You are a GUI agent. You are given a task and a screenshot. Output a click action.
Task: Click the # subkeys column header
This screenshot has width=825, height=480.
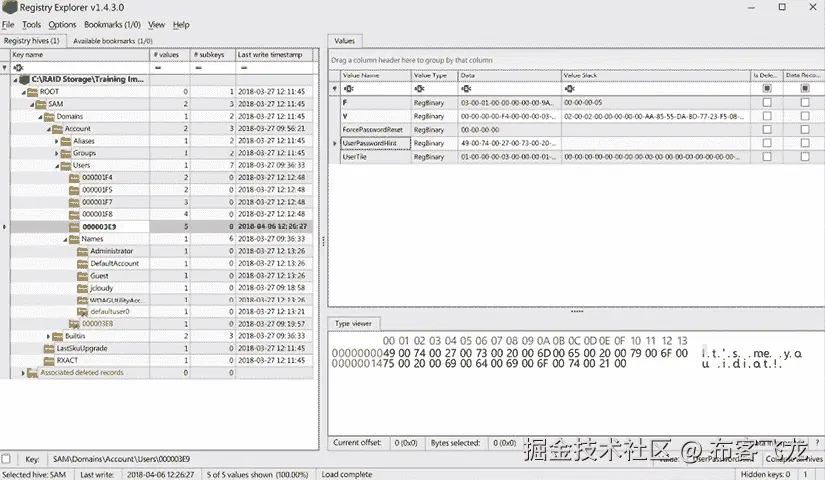click(x=213, y=55)
